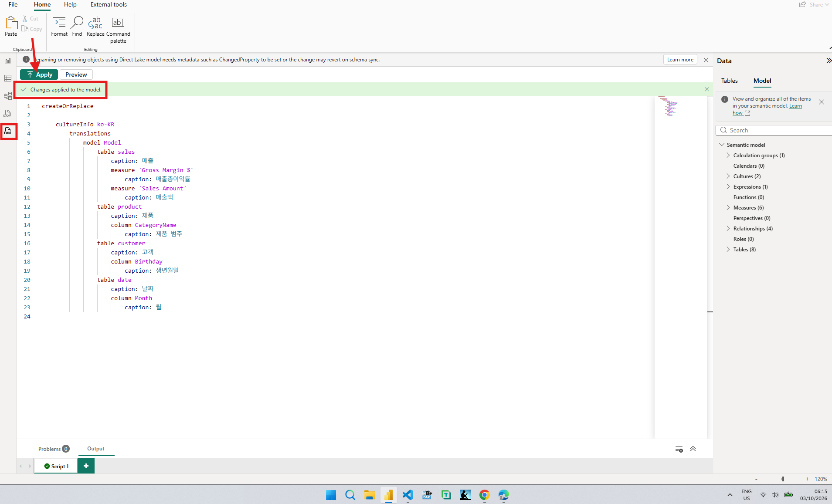
Task: Open the Command palette
Action: point(118,30)
